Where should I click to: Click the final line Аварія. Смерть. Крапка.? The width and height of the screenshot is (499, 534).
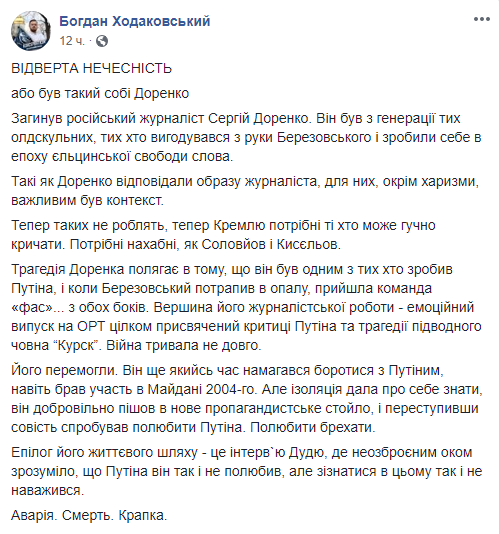(89, 515)
